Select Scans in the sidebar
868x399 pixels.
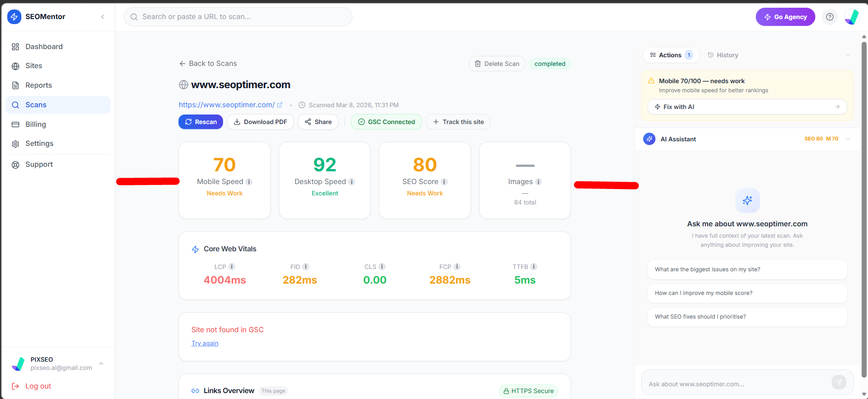(58, 105)
